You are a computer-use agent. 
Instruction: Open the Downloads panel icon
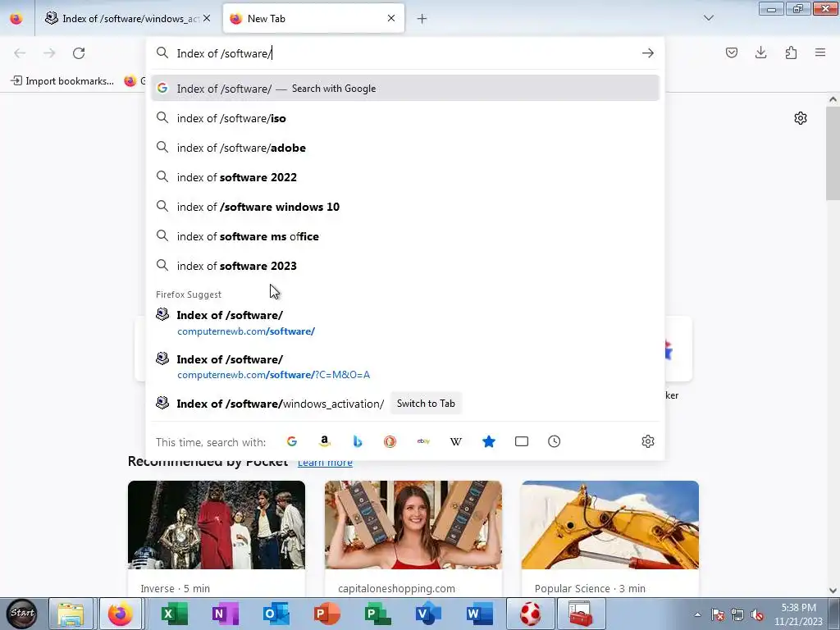pos(760,52)
